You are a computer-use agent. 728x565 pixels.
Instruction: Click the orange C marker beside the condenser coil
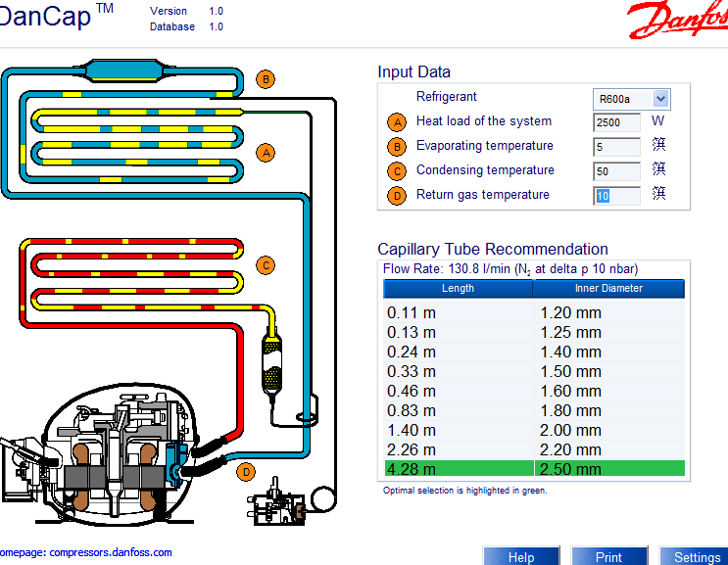(x=266, y=265)
